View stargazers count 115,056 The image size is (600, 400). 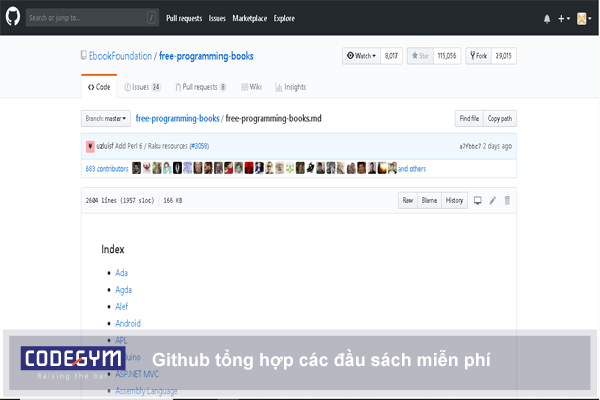pos(447,56)
